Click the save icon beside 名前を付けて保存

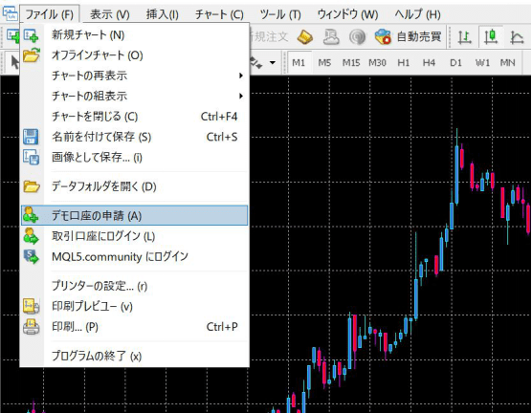31,137
